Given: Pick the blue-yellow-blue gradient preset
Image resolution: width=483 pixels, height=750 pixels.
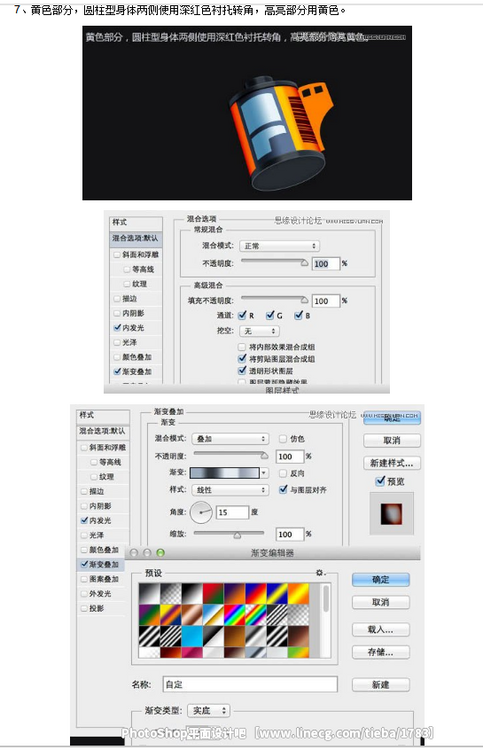Looking at the screenshot, I should pos(277,594).
